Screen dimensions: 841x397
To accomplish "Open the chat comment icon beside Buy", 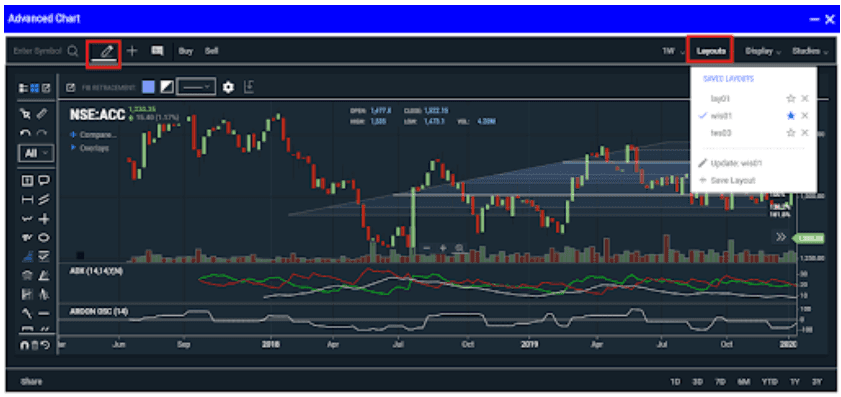I will [157, 51].
